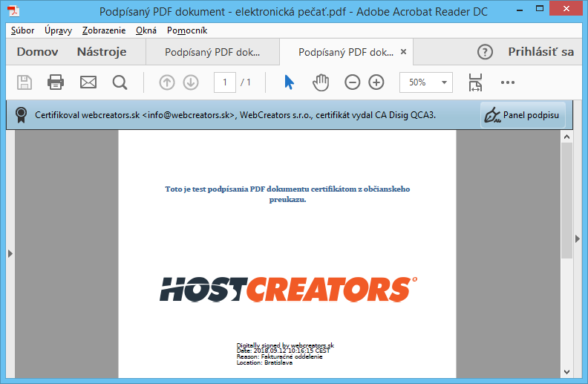Image resolution: width=588 pixels, height=384 pixels.
Task: Click the blue heading text in document
Action: (287, 194)
